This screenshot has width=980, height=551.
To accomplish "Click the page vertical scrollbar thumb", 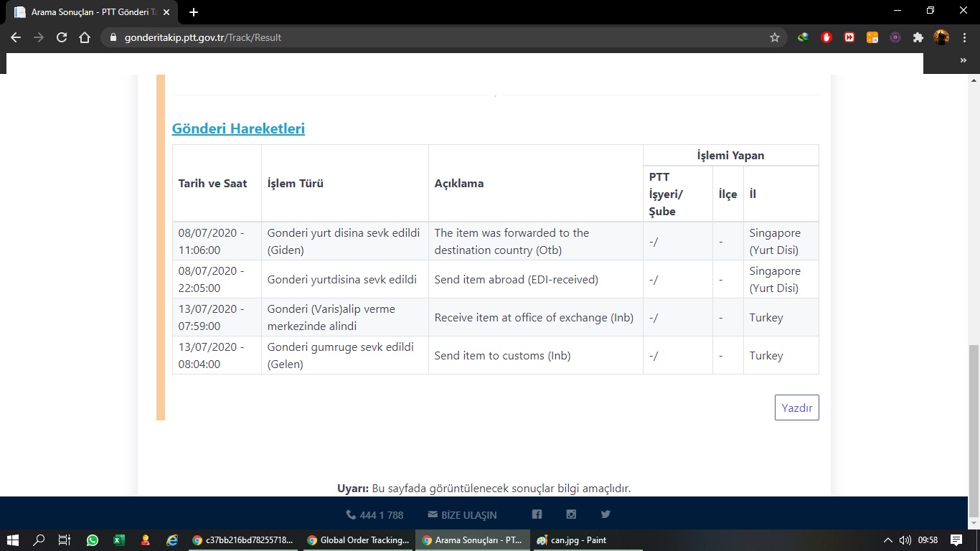I will [974, 430].
